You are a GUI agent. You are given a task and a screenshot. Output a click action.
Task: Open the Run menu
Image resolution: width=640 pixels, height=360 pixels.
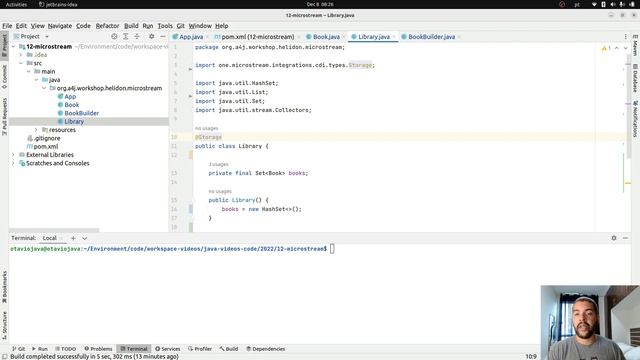tap(148, 26)
